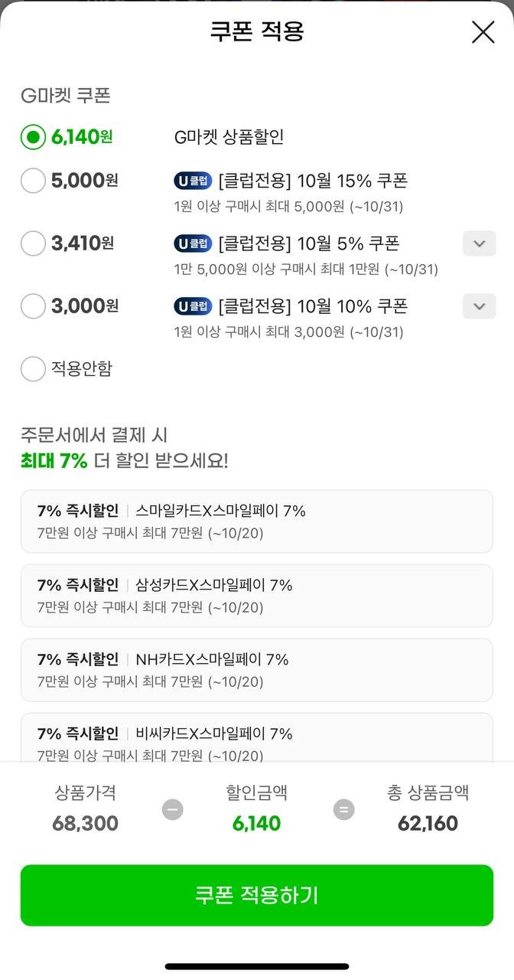Select the 6,140원 G마켓 상품할인 radio button
Viewport: 514px width, 980px height.
pos(33,138)
